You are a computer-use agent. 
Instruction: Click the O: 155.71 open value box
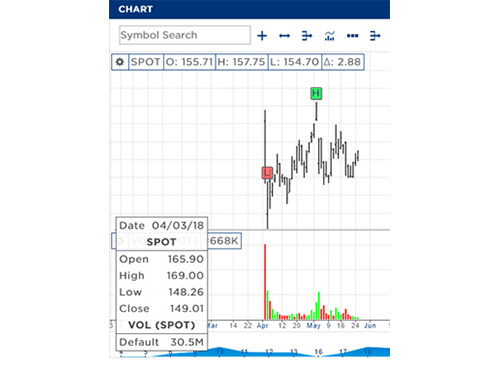click(x=189, y=62)
